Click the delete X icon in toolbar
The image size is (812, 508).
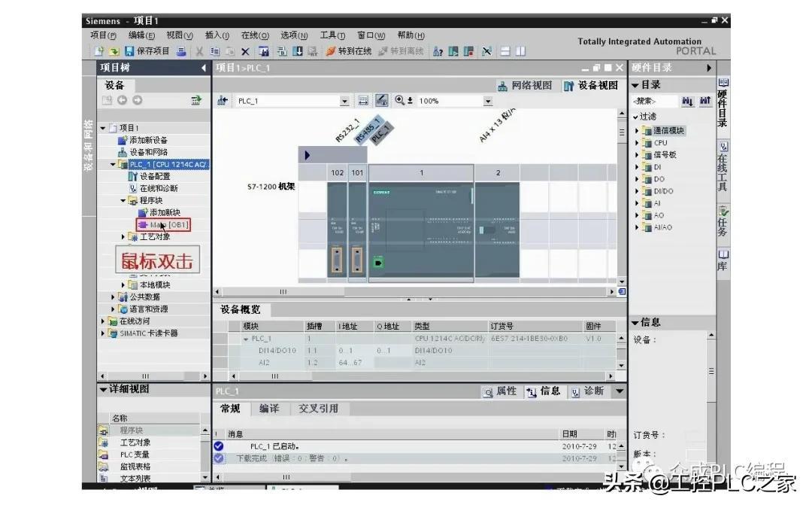point(245,51)
